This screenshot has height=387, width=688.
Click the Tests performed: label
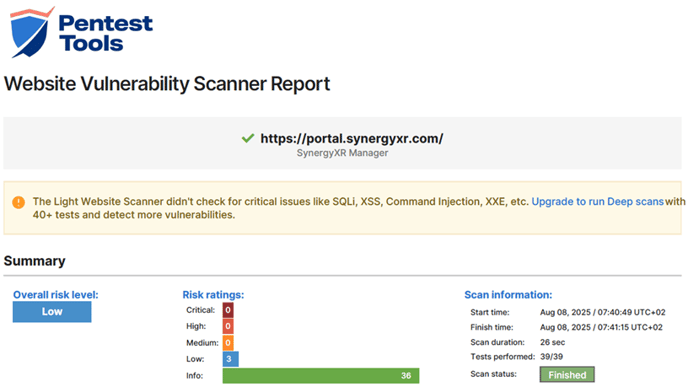coord(502,357)
